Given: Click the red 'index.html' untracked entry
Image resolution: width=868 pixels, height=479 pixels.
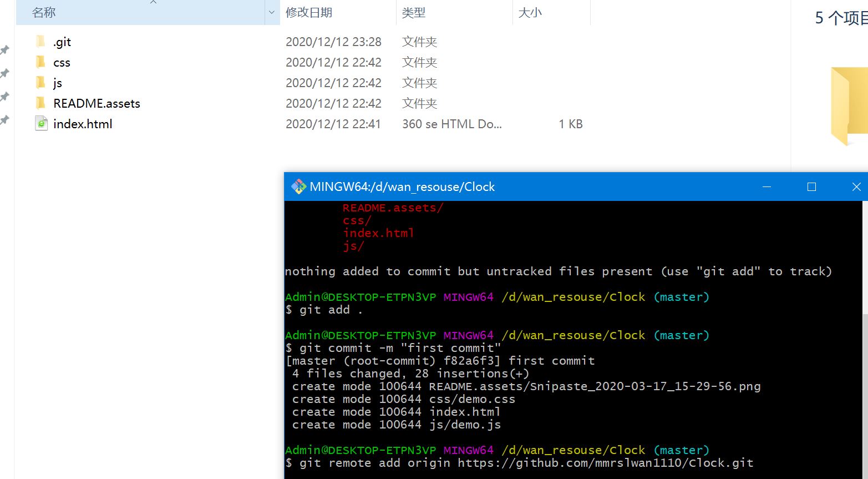Looking at the screenshot, I should point(378,233).
